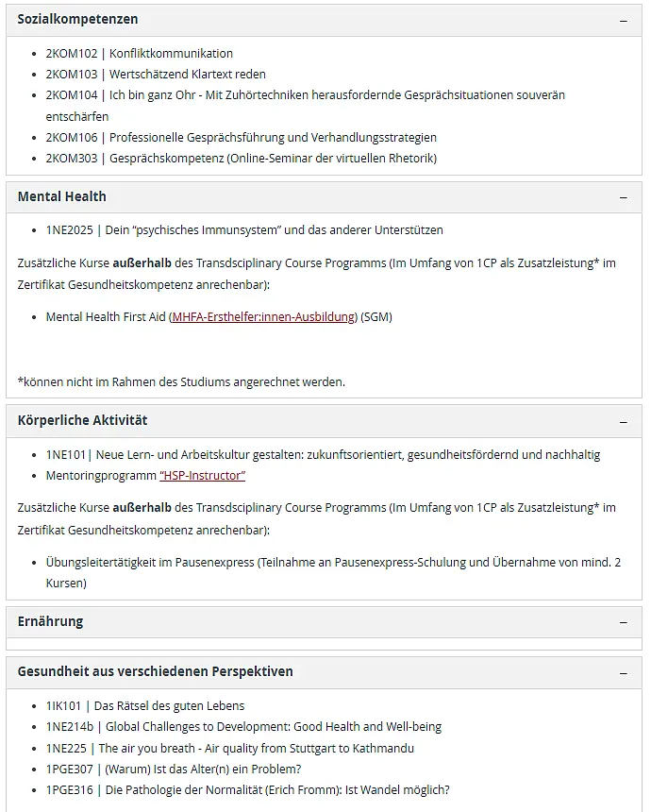Select the 2KOM106 Professionelle Gesprächsführung entry
The height and width of the screenshot is (812, 651).
coord(242,137)
